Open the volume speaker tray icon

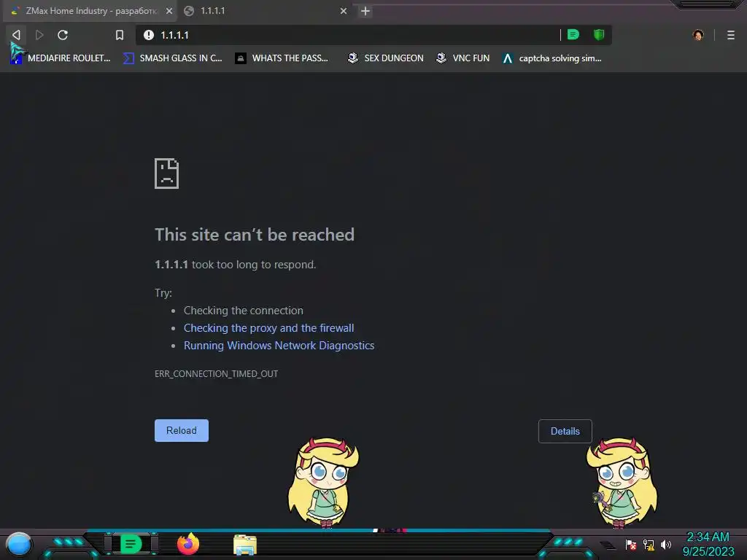(666, 544)
